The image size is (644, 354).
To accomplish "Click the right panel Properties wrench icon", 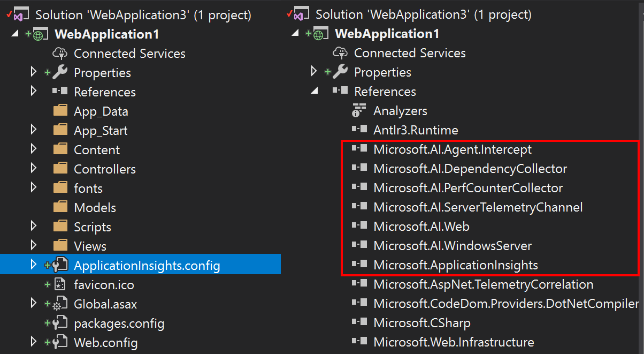I will pos(340,72).
